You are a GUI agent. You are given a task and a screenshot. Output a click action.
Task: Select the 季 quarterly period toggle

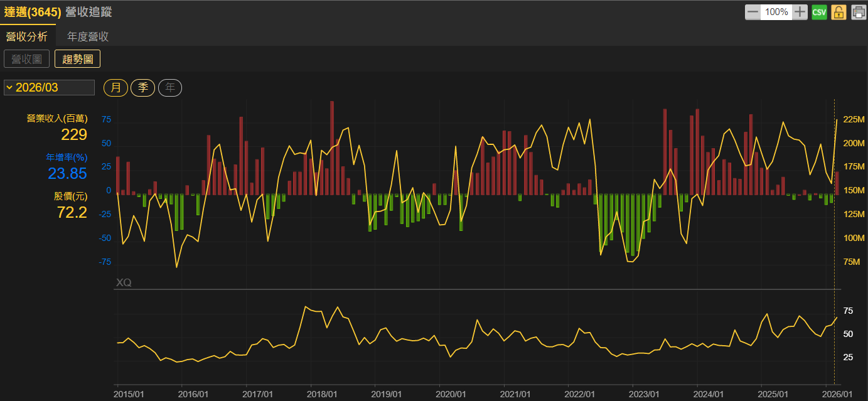click(142, 88)
